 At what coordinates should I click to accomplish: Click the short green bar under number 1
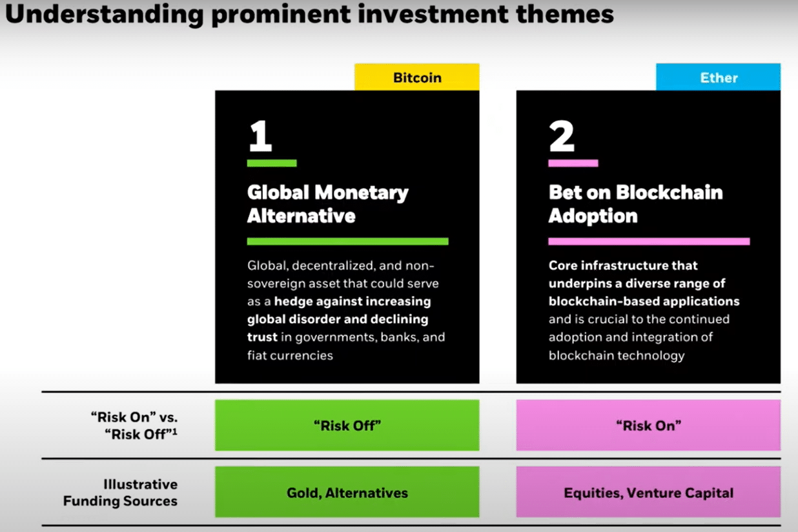tap(272, 163)
